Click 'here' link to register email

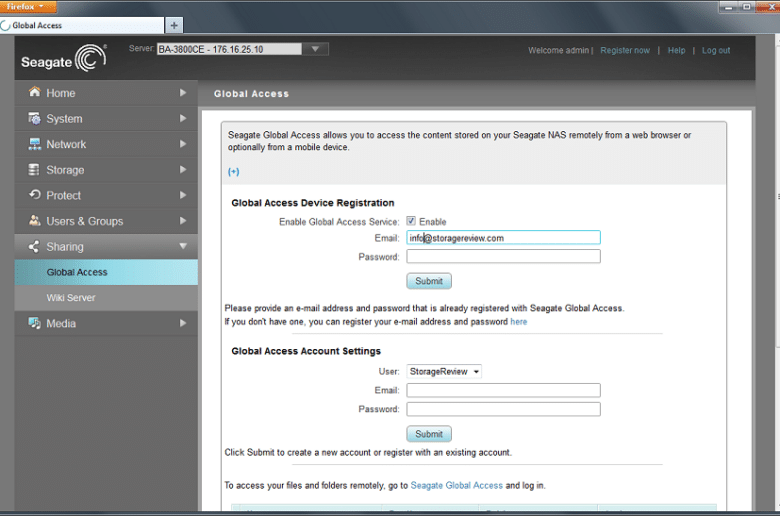pos(518,322)
